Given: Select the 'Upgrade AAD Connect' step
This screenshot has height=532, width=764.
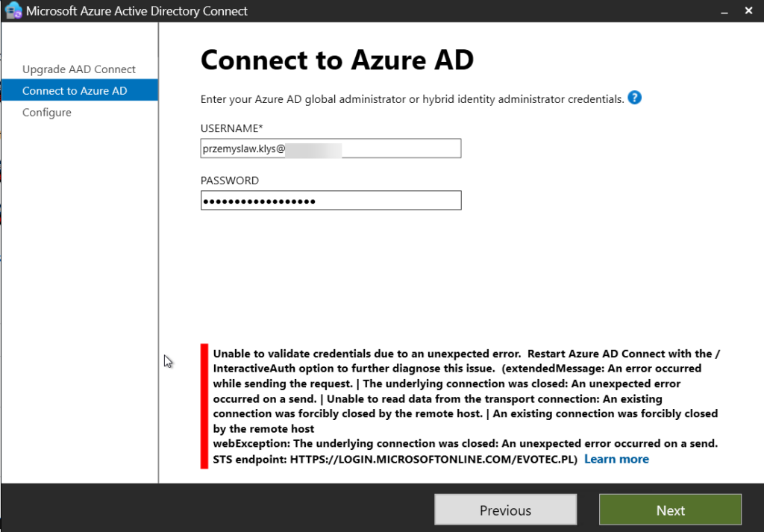Looking at the screenshot, I should (x=79, y=69).
